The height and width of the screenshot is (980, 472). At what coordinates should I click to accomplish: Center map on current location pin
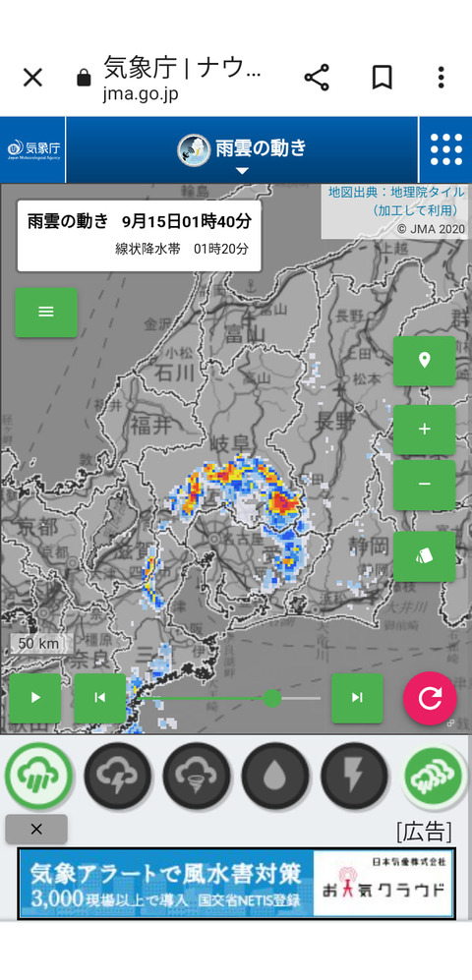pos(425,361)
